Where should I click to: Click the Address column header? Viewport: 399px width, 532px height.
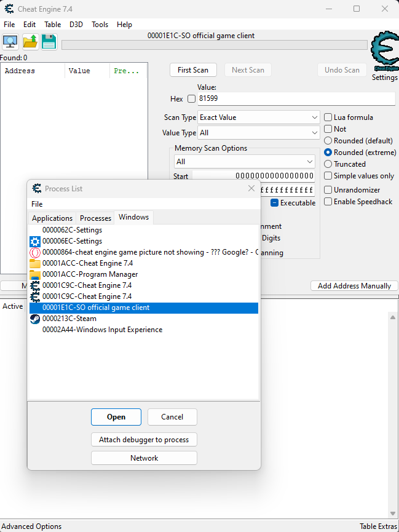(33, 71)
